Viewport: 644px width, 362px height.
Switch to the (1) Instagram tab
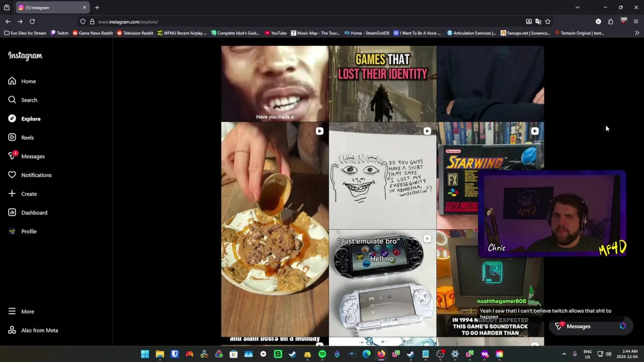coord(53,8)
